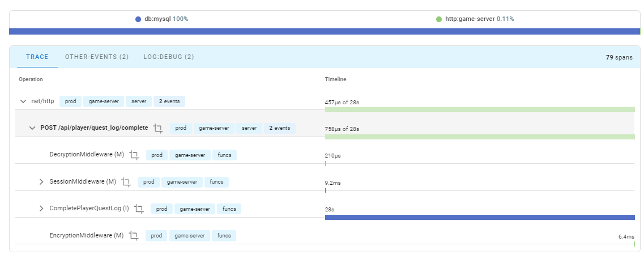Click the server tag on net/http row
The image size is (644, 259).
point(139,101)
